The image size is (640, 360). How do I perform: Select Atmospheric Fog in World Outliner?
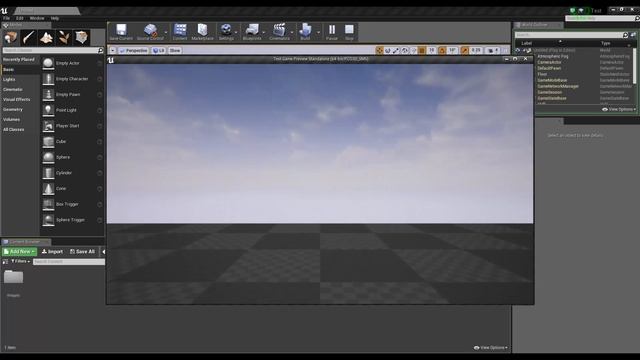point(553,56)
